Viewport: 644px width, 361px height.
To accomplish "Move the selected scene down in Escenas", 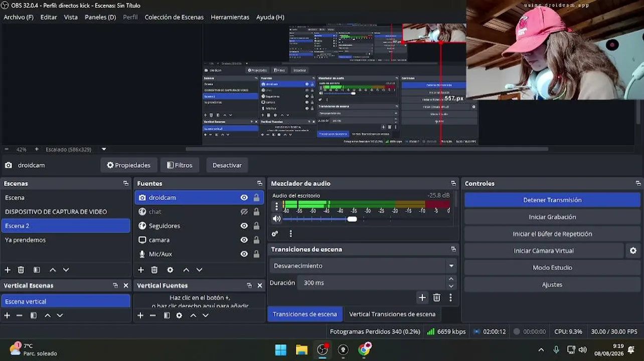I will tap(66, 270).
